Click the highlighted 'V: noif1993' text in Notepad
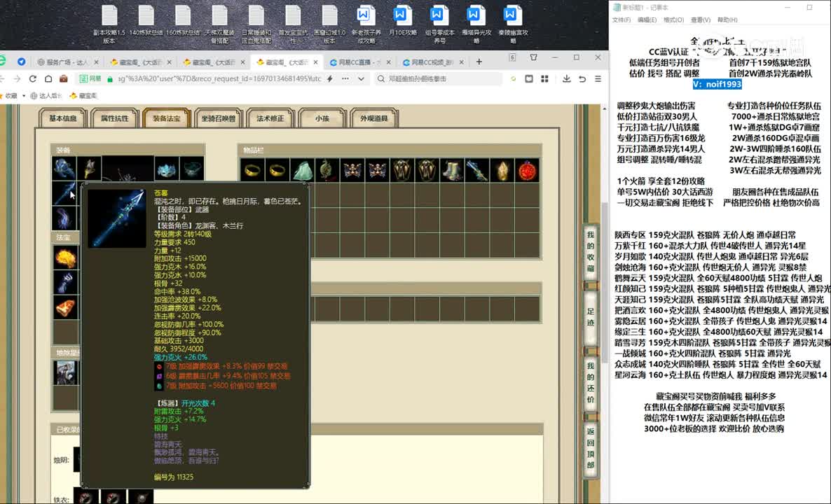 717,84
